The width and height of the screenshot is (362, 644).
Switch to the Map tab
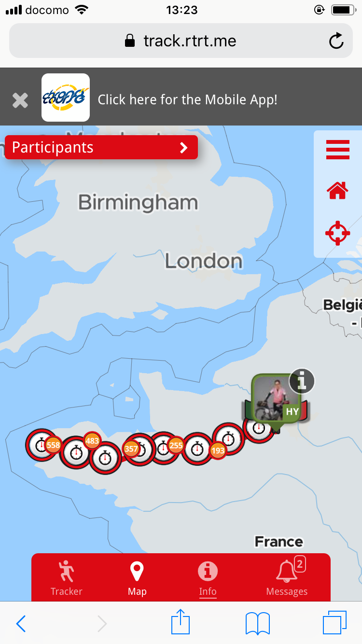[x=137, y=578]
